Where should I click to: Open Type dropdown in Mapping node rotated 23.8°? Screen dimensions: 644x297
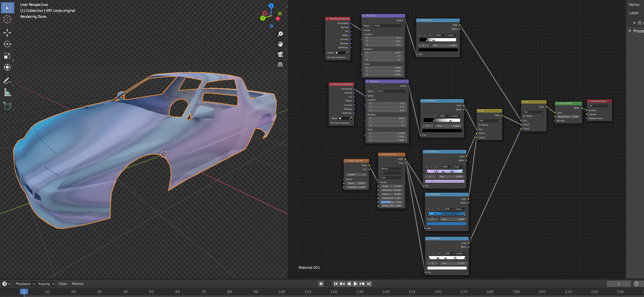point(392,91)
